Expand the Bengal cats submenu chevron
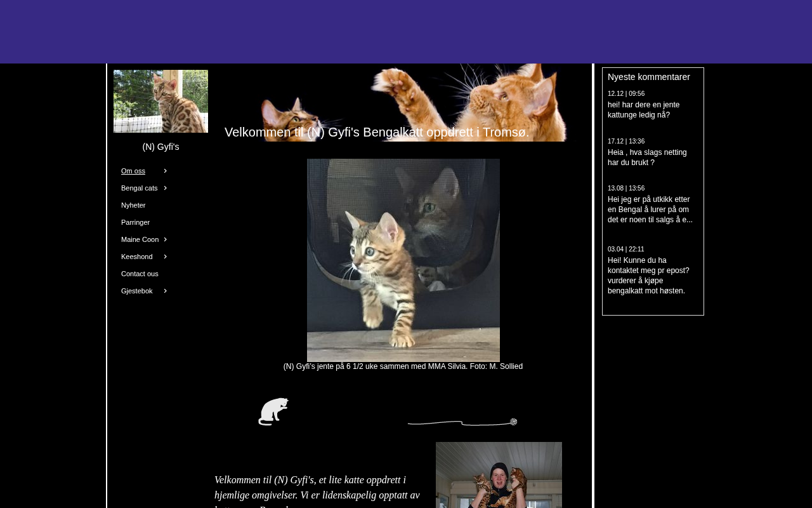This screenshot has width=812, height=508. [165, 188]
